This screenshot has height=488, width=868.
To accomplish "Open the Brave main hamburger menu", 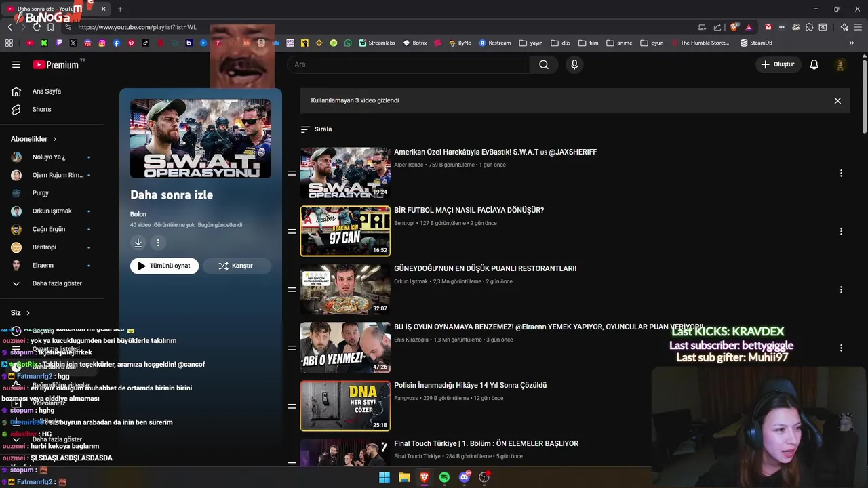I will (858, 27).
